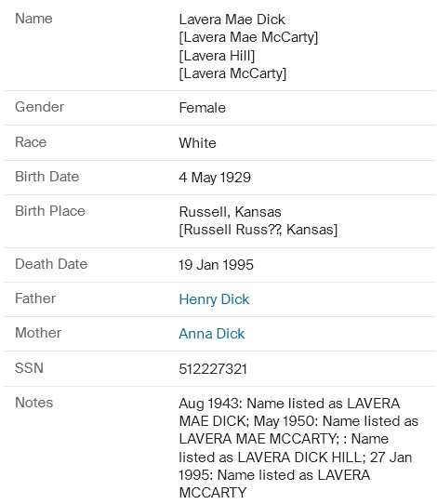Click the Birth Place field label

pyautogui.click(x=50, y=211)
